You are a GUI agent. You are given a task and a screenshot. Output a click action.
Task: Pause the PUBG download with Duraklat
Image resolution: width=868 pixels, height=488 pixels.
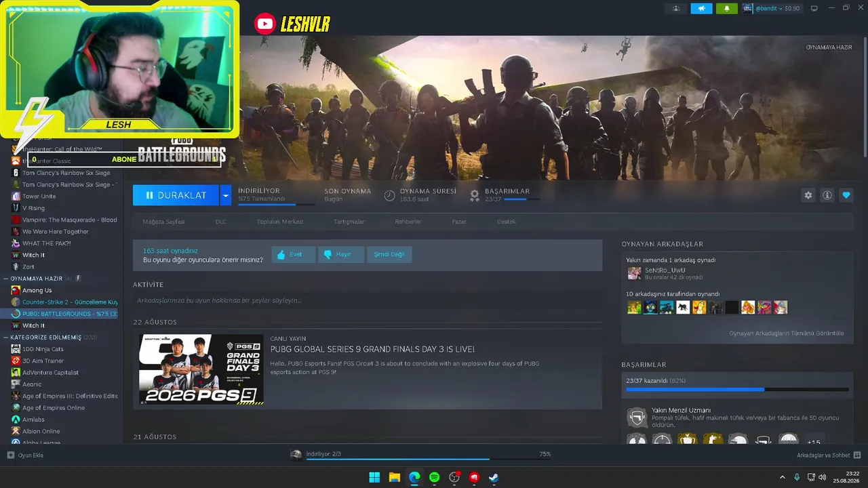[x=176, y=195]
